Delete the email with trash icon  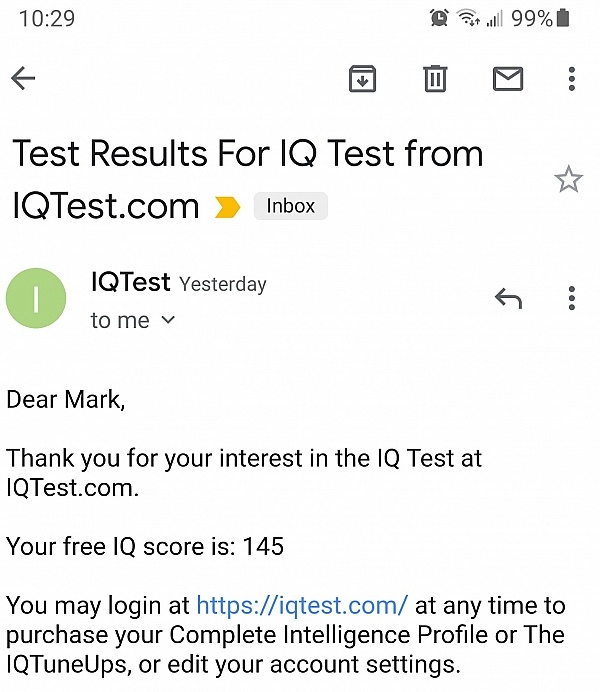pos(435,79)
